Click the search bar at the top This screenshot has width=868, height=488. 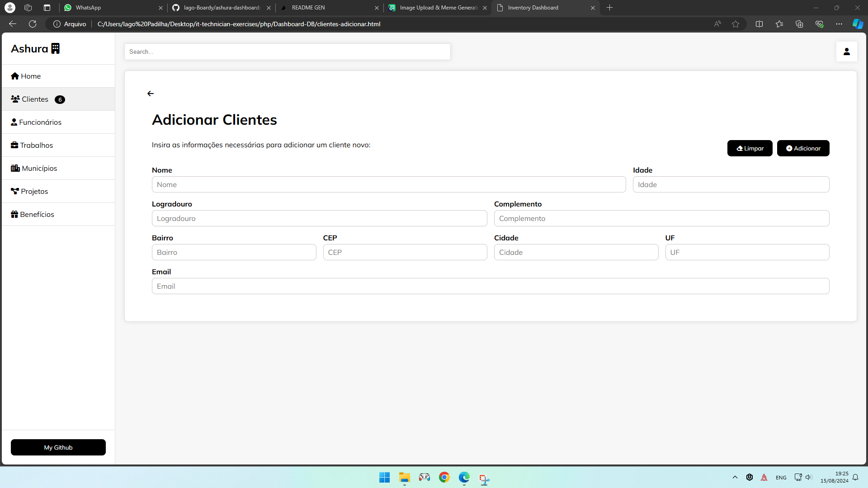coord(287,52)
